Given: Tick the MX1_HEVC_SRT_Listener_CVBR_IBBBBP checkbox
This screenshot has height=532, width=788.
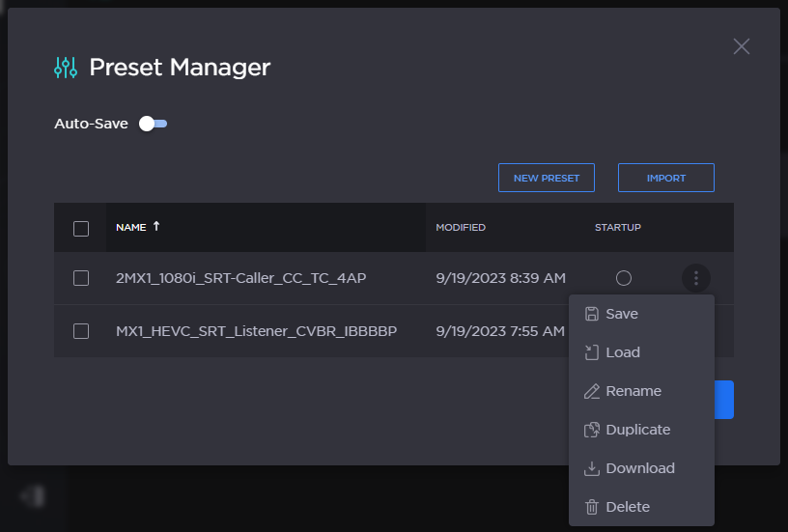Looking at the screenshot, I should [81, 331].
